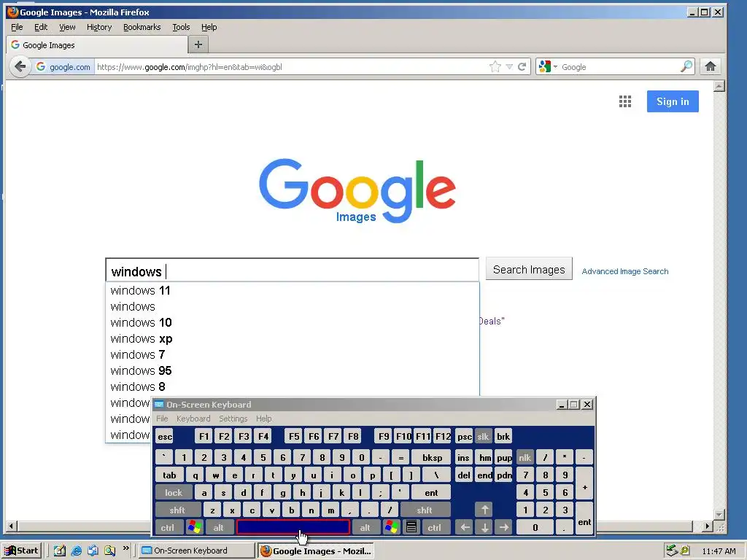
Task: Select suggestion windows 8
Action: pos(292,386)
